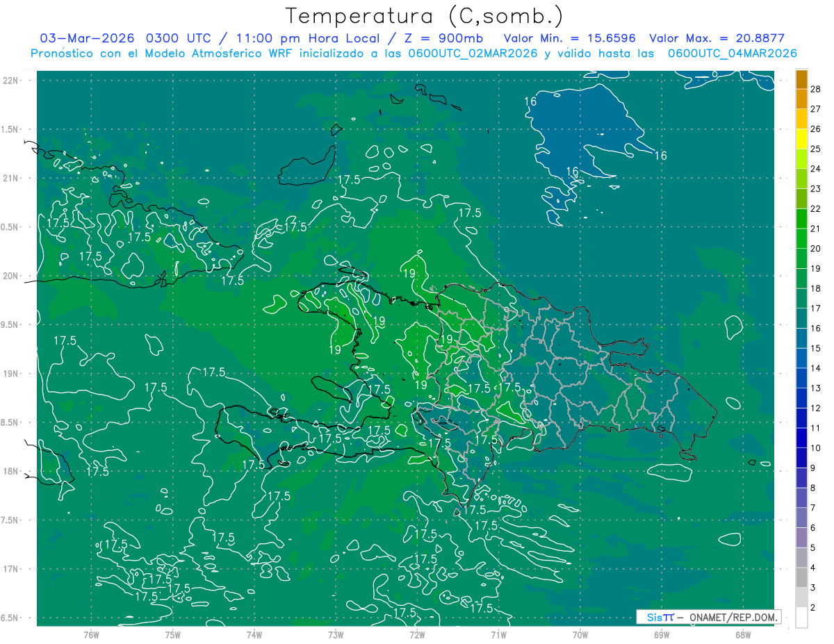The height and width of the screenshot is (644, 834).
Task: Click the 70W longitude axis label
Action: pyautogui.click(x=580, y=634)
